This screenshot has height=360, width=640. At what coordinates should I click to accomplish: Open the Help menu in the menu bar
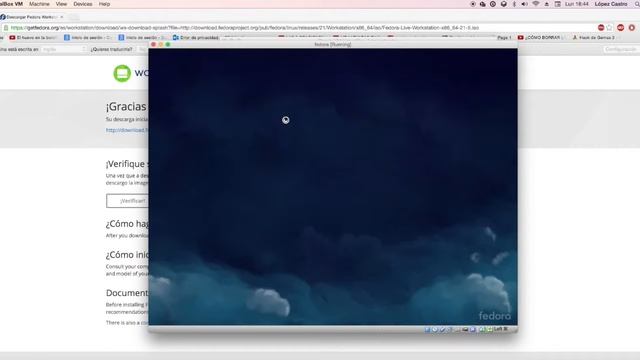[x=104, y=4]
